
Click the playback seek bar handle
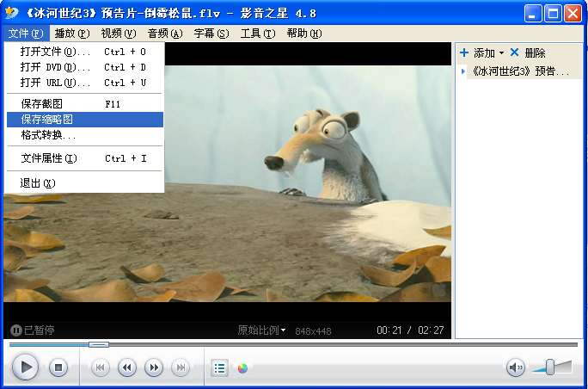point(99,344)
